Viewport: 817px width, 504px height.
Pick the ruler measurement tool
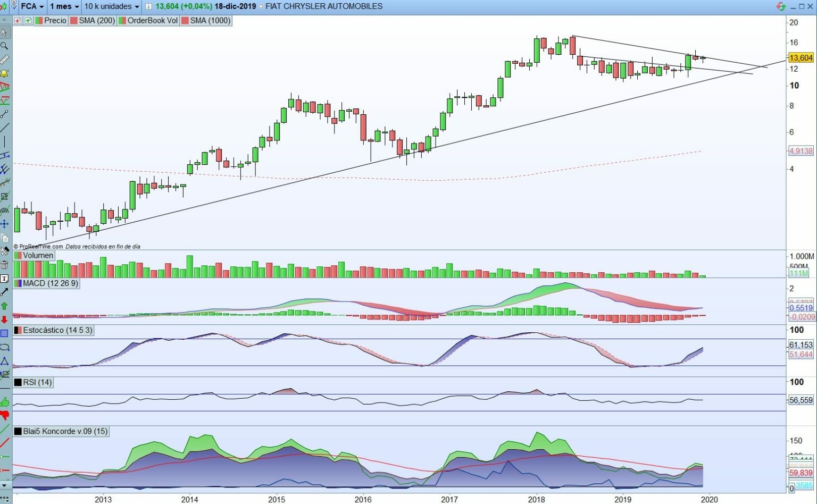(4, 60)
